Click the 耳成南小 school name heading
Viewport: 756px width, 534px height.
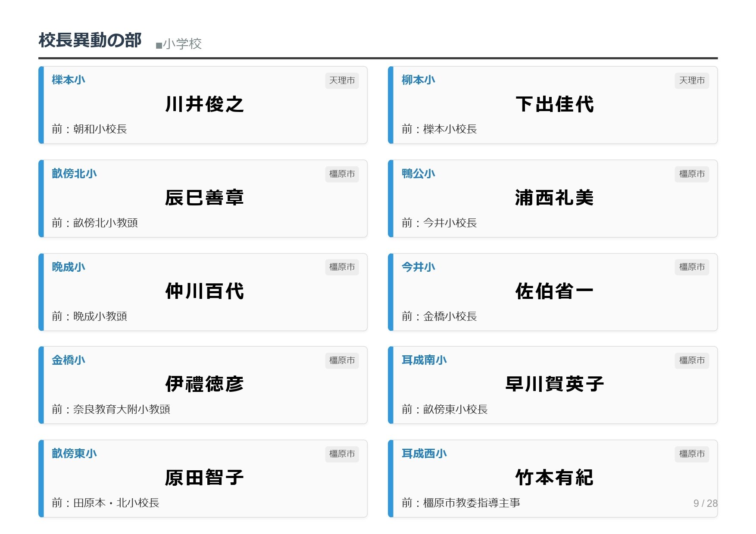(x=424, y=360)
